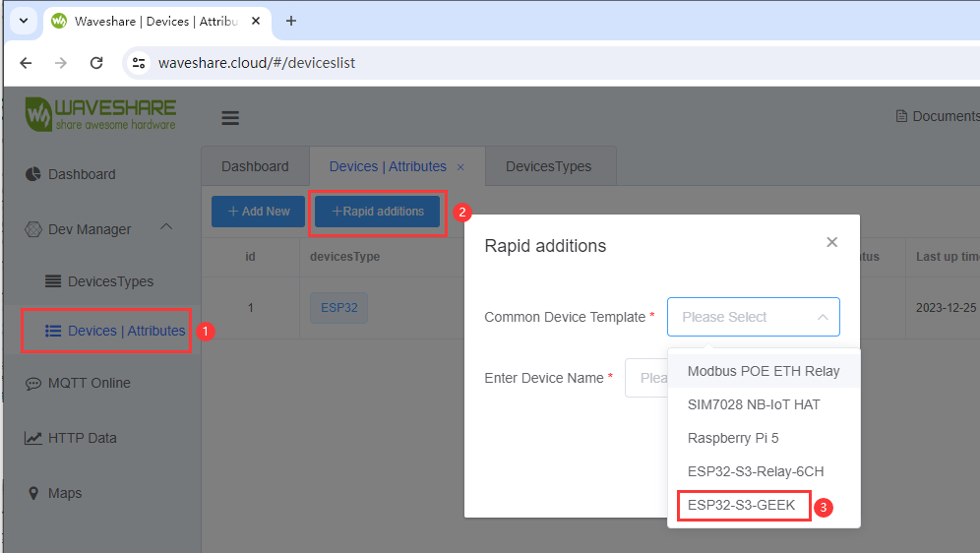Viewport: 980px width, 553px height.
Task: Select Raspberry Pi 5 template option
Action: tap(733, 438)
